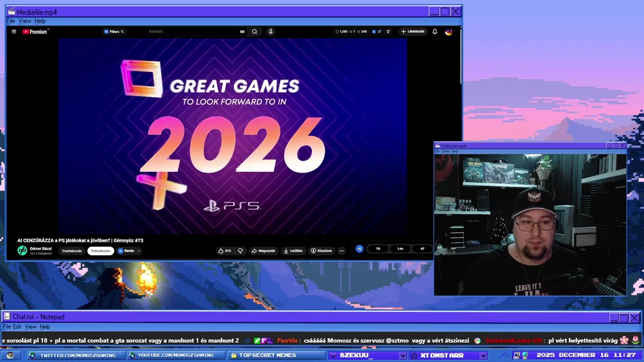Screen dimensions: 644x362
Task: Click the heart icon beside SZEKUU_
Action: coord(334,355)
